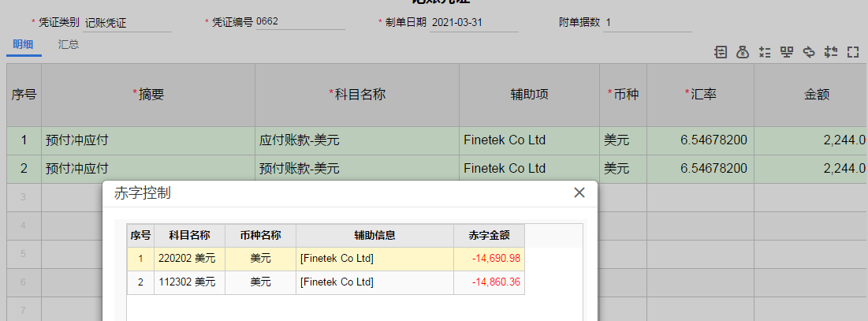
Task: Open the 凭证类别 记账凭证 dropdown field
Action: pos(127,23)
